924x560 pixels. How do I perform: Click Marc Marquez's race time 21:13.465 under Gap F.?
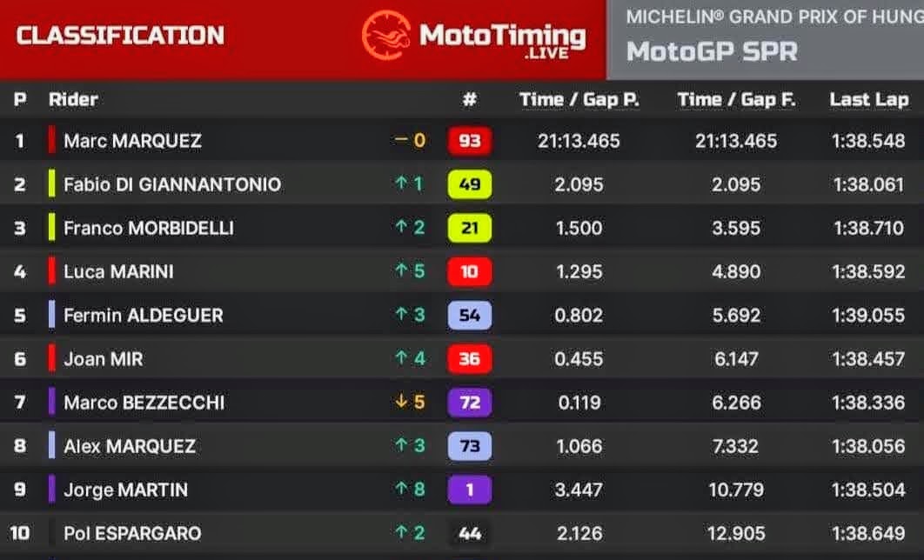[736, 141]
